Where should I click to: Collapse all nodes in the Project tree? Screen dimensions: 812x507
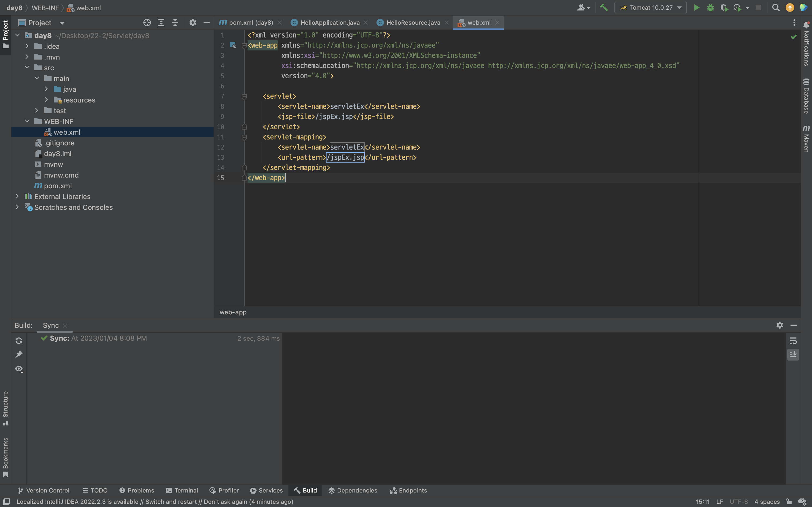pyautogui.click(x=175, y=23)
